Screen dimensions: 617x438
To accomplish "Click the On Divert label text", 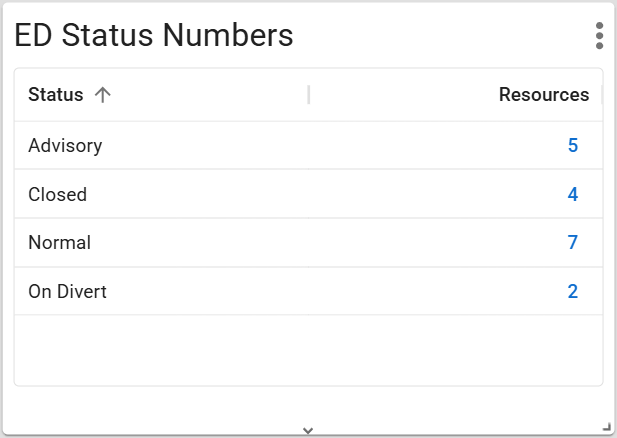I will point(67,292).
